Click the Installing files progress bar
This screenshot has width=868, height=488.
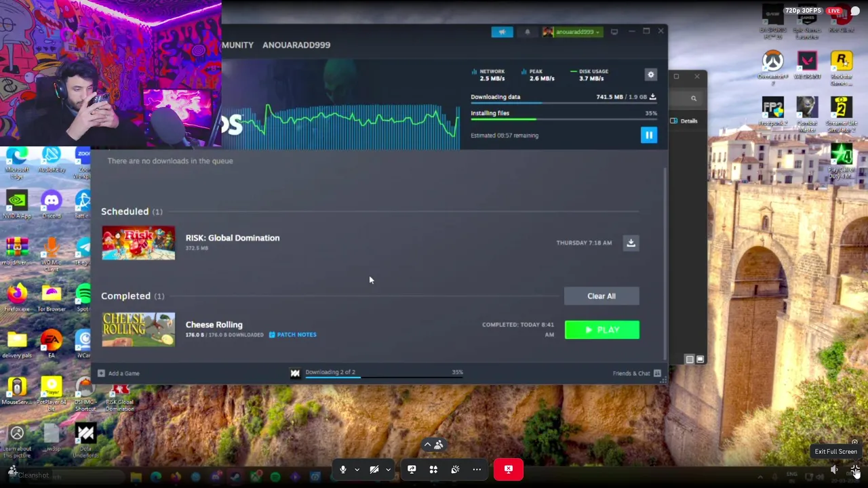(564, 119)
